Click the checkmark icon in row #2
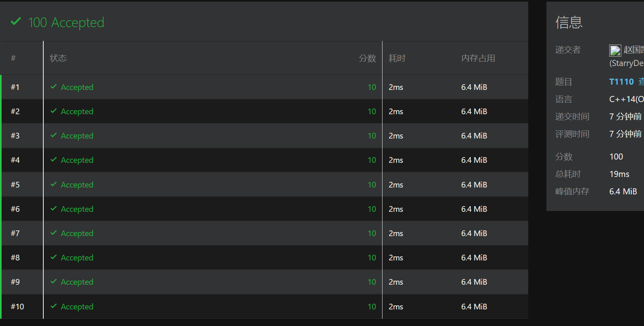 click(53, 111)
